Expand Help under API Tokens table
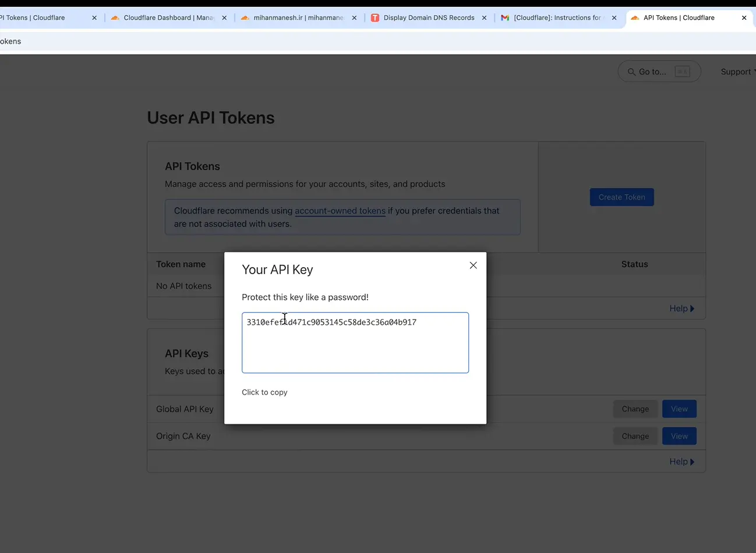 click(682, 309)
